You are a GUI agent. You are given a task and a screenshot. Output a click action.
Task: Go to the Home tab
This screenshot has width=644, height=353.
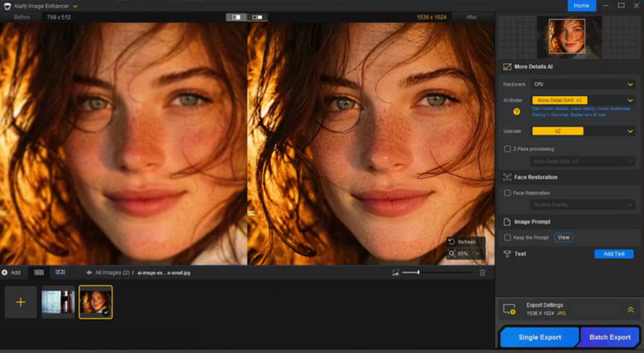[581, 6]
